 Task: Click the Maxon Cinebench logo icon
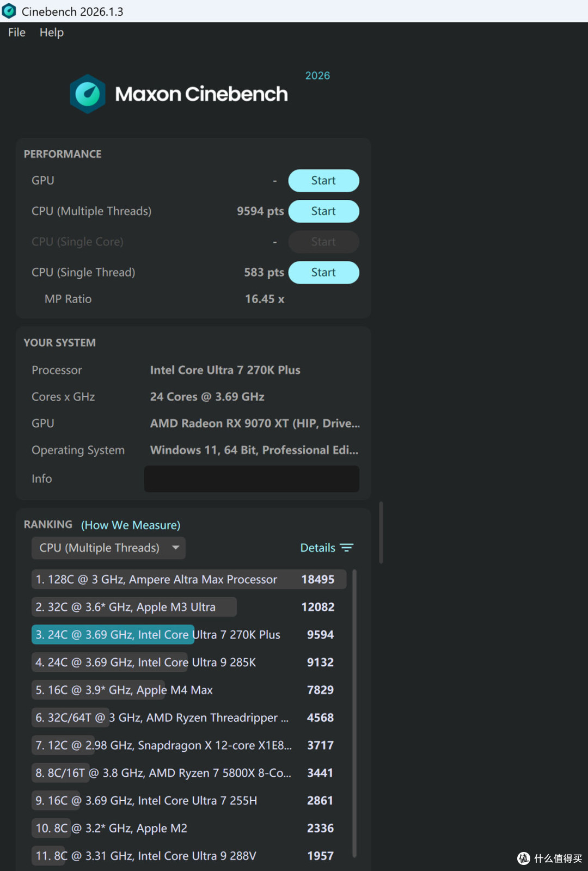pyautogui.click(x=88, y=94)
